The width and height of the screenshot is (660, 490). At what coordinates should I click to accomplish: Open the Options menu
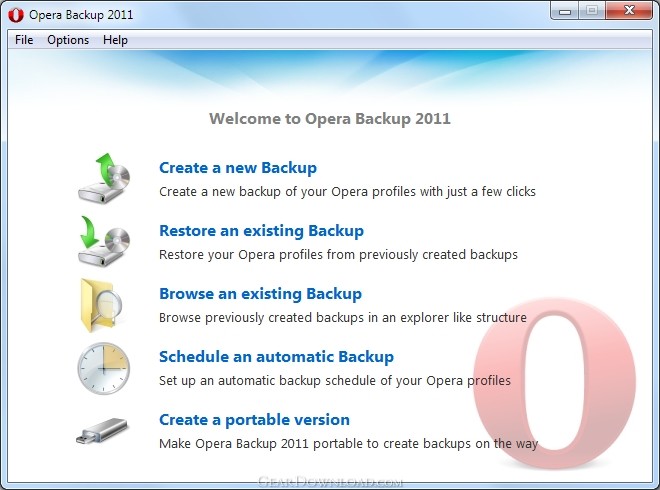68,40
